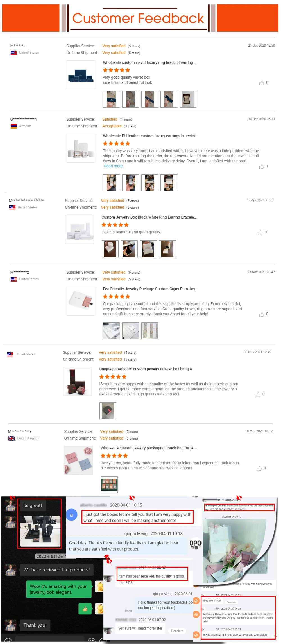Click thumbs-up on the Armenia customer review

262,166
